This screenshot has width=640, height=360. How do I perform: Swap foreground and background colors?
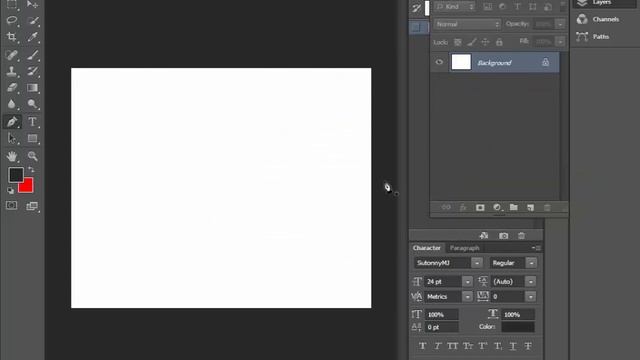(31, 169)
